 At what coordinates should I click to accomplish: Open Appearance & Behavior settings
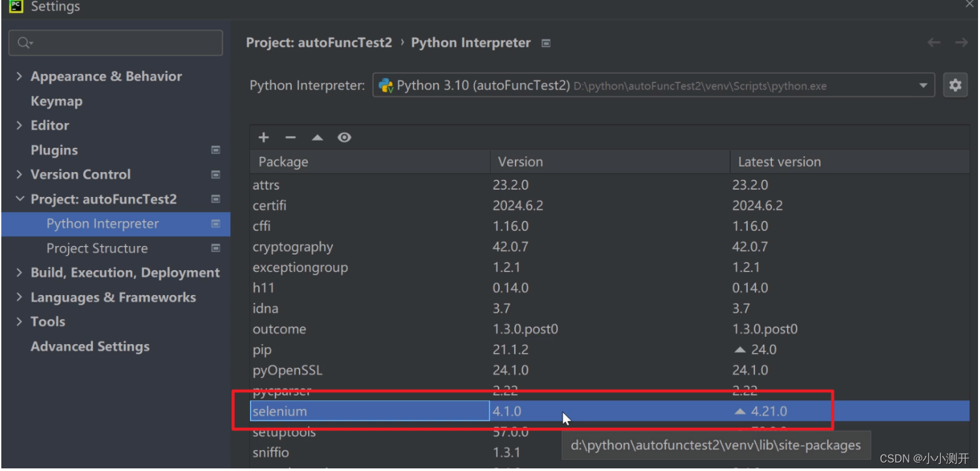(106, 77)
